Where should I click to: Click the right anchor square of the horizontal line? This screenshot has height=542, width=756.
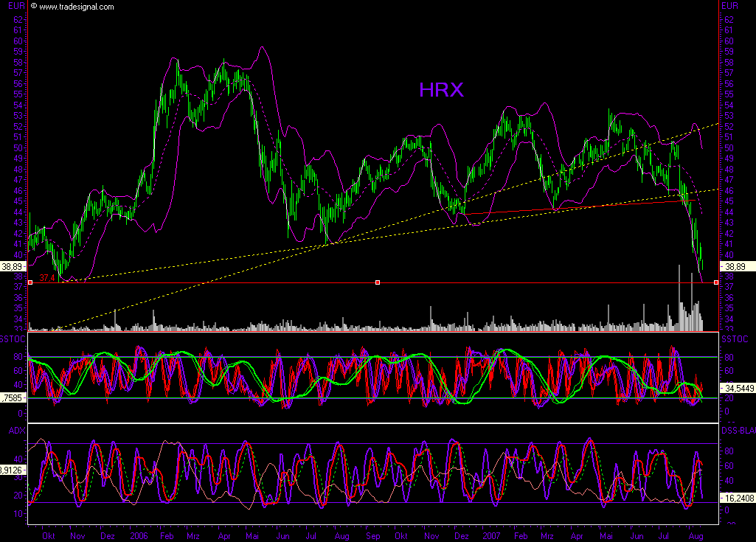point(714,282)
